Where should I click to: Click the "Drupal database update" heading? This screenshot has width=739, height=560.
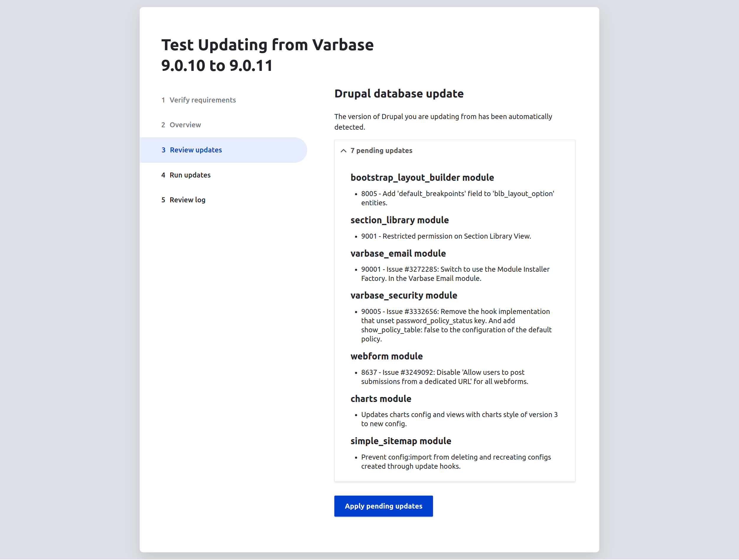398,94
